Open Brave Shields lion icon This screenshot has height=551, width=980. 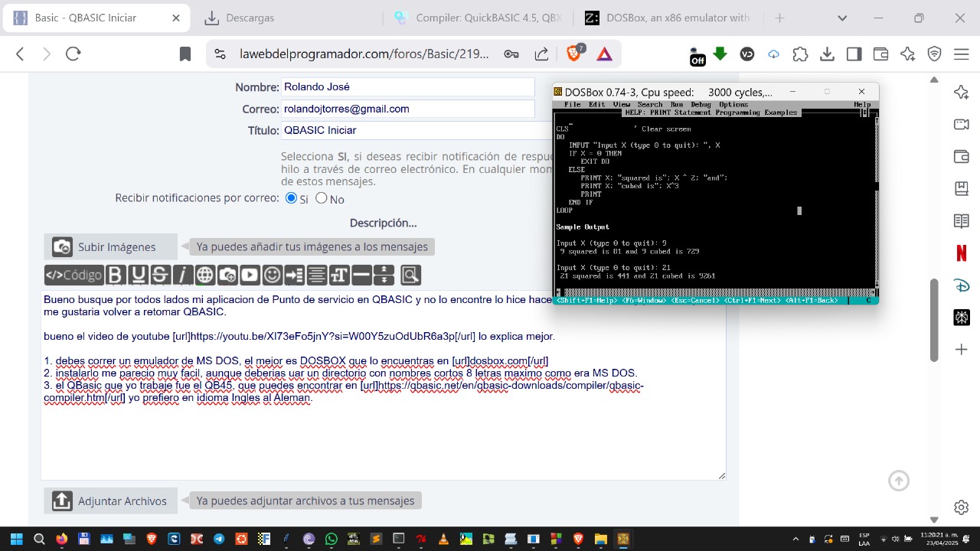pyautogui.click(x=573, y=54)
